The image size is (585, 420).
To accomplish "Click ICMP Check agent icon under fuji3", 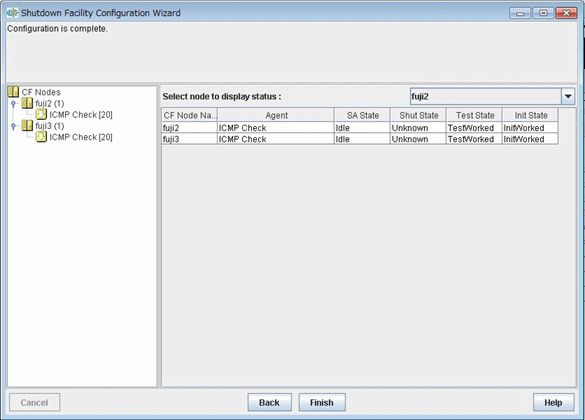I will [x=41, y=137].
